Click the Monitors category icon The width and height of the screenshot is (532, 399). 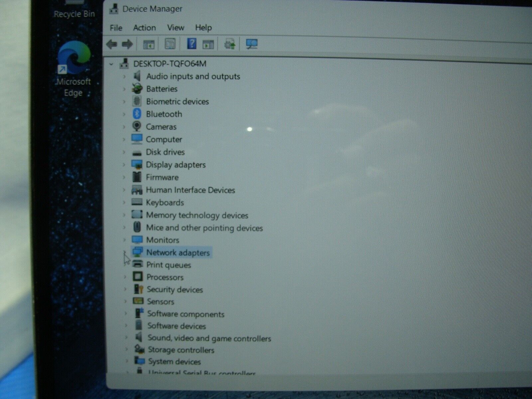click(x=137, y=240)
